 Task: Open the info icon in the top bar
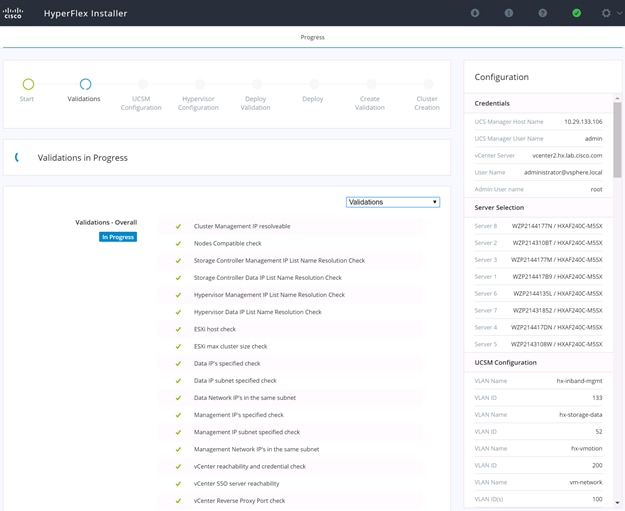pos(509,13)
